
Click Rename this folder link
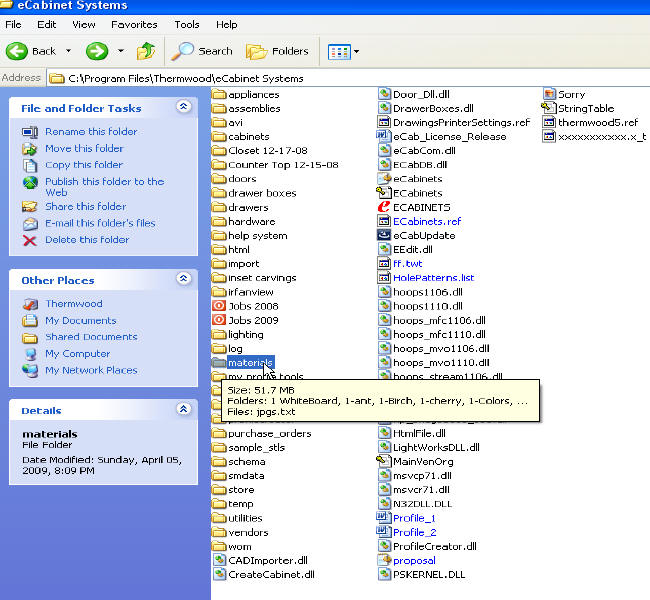(x=91, y=131)
